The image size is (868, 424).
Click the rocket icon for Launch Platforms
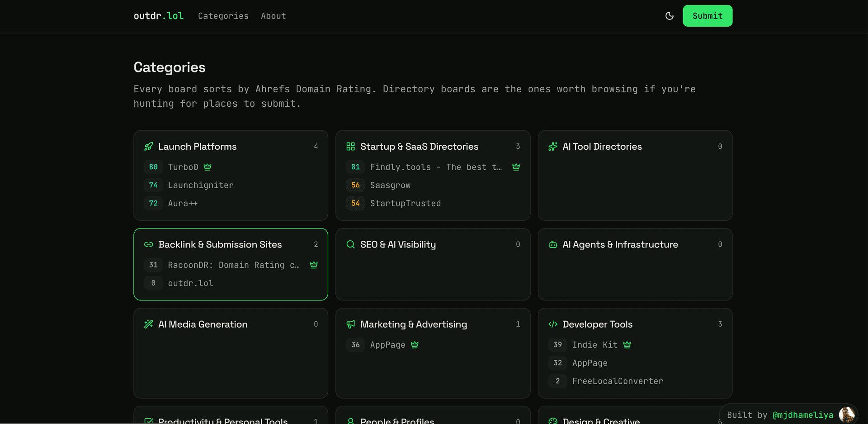click(x=149, y=147)
